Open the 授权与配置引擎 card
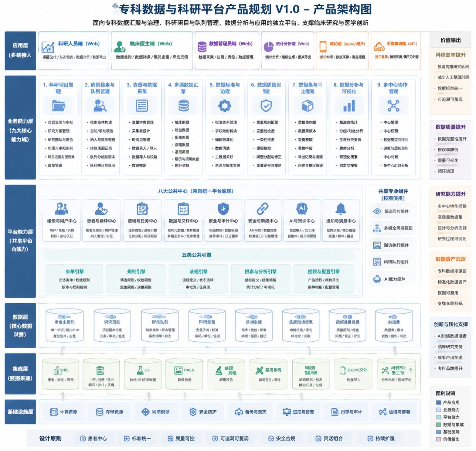Screen dimensions: 476x451 coord(323,279)
